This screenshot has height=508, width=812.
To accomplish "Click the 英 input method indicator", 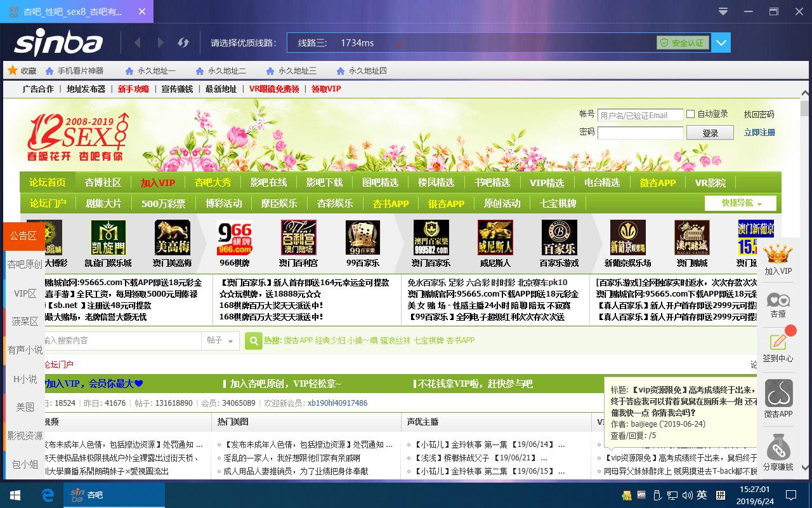I will pos(702,495).
